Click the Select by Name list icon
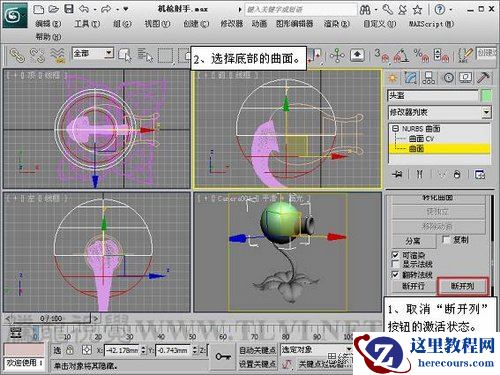500x375 pixels. (x=145, y=55)
